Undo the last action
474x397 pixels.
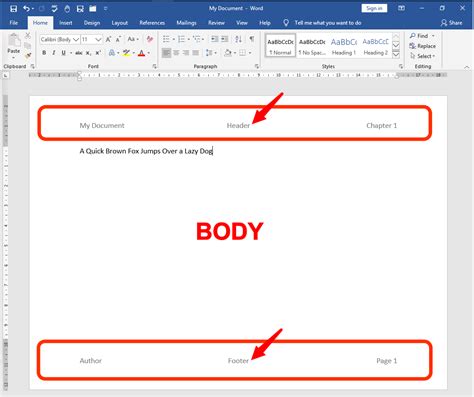[x=27, y=9]
